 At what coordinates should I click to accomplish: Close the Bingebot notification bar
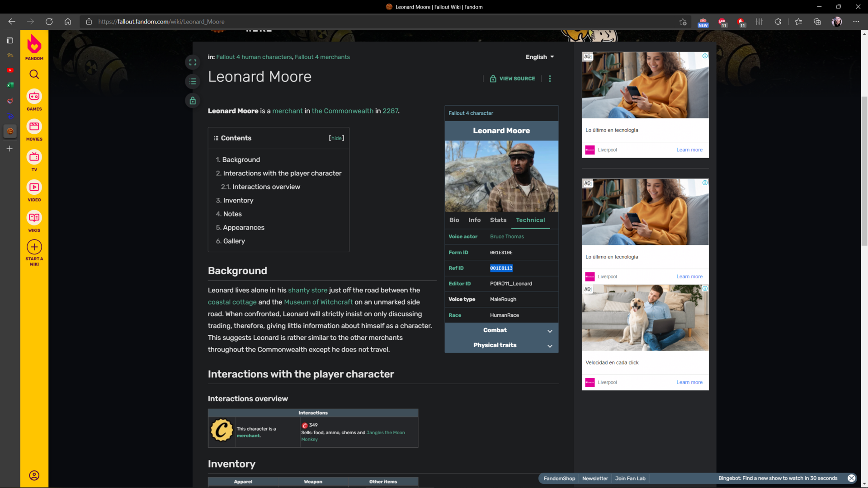[851, 478]
